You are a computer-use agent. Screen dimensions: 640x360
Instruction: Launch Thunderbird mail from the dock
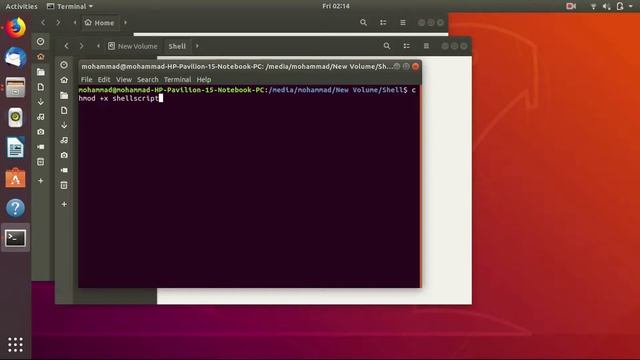point(16,57)
